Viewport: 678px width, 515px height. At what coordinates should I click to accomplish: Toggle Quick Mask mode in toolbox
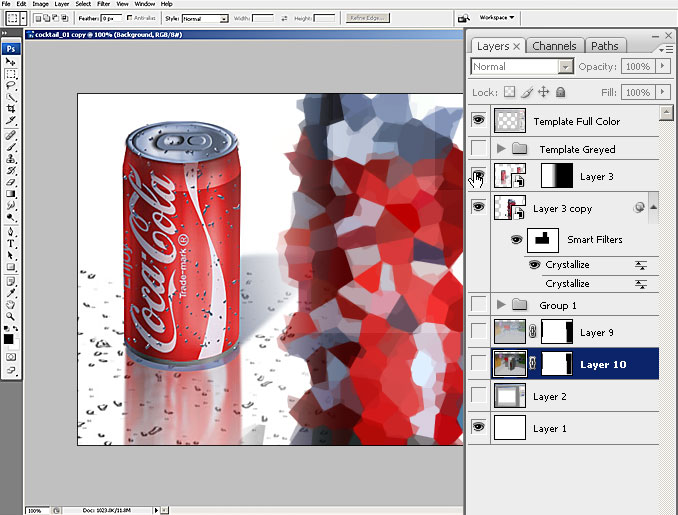tap(11, 357)
